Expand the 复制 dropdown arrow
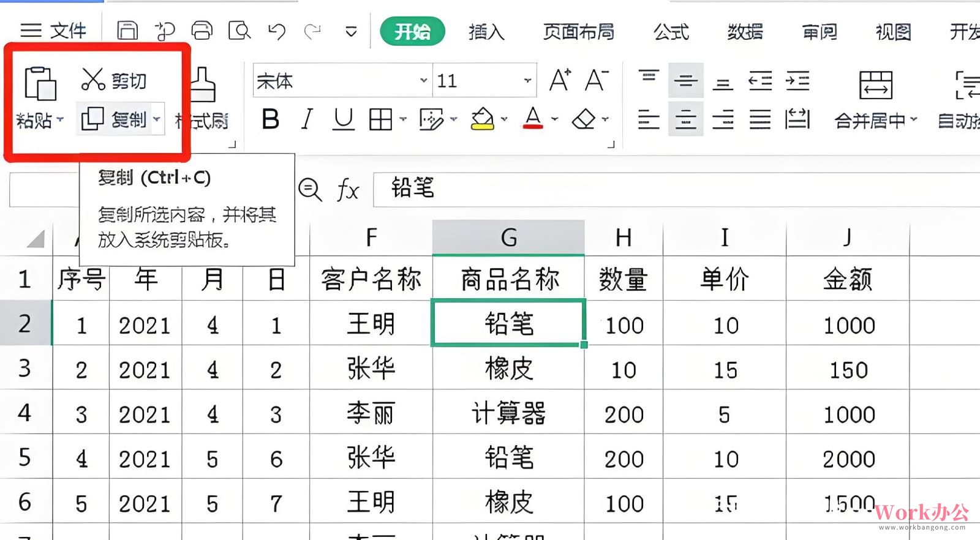Viewport: 980px width, 540px height. click(x=157, y=119)
